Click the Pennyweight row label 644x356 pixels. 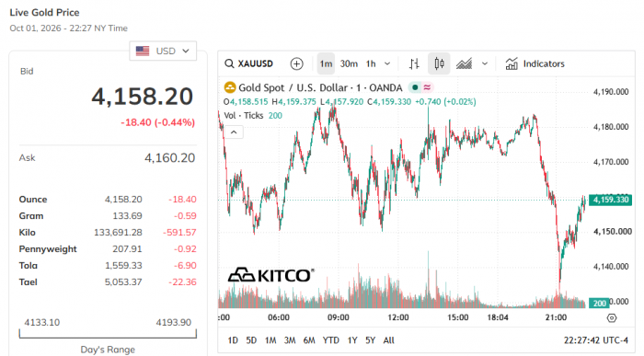(x=48, y=249)
